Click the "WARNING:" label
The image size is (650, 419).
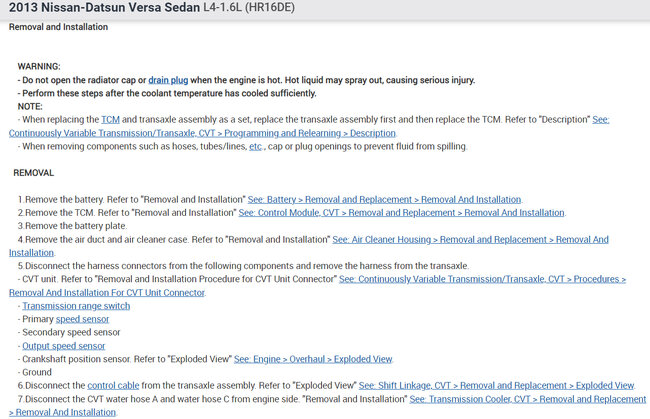39,66
